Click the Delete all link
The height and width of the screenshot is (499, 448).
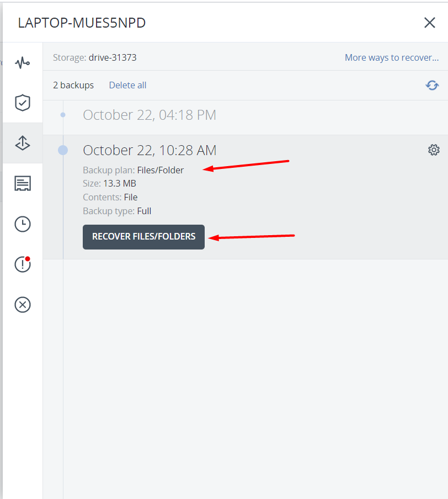[127, 85]
